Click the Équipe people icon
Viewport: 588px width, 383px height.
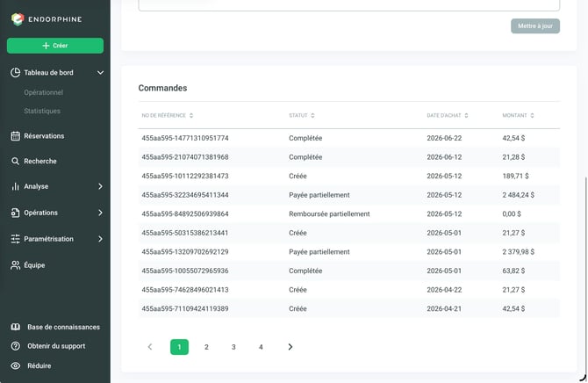(x=16, y=265)
